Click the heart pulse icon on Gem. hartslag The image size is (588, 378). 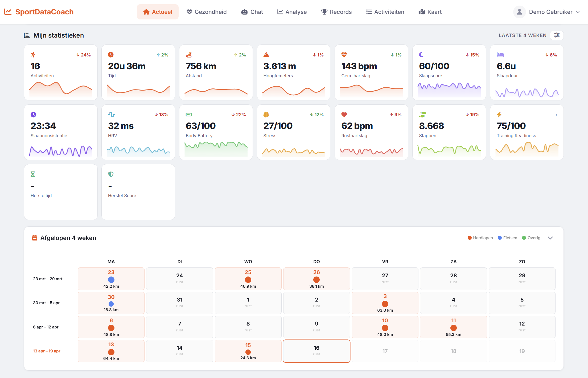point(344,55)
